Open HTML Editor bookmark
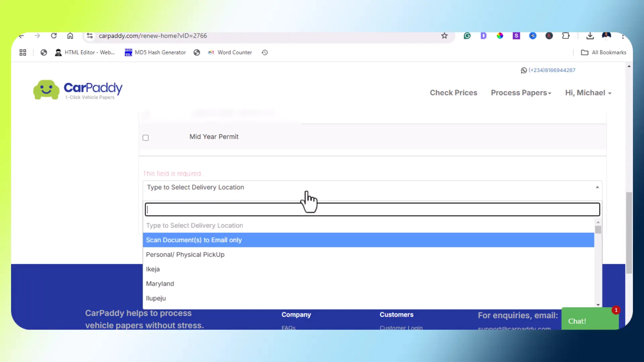Image resolution: width=644 pixels, height=362 pixels. point(85,53)
